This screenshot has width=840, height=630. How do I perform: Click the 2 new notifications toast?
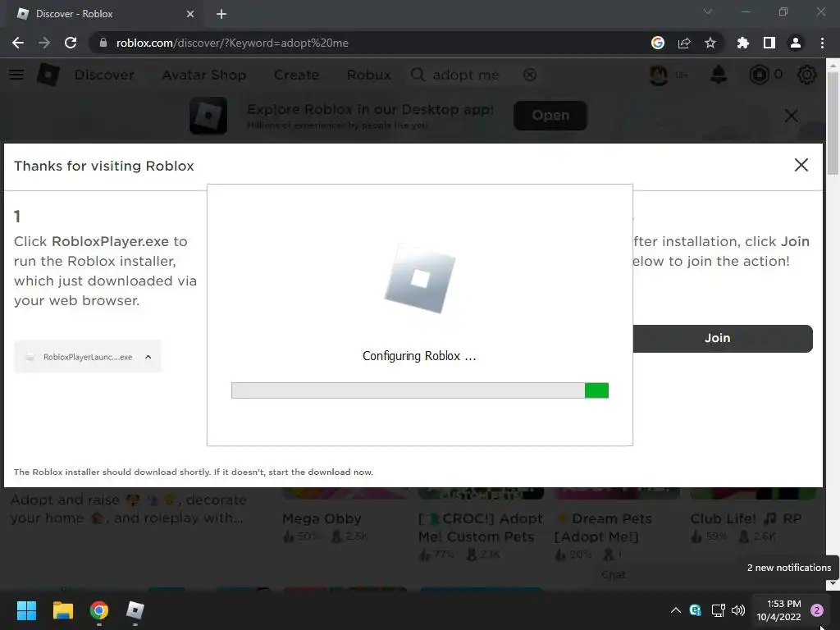[x=788, y=568]
